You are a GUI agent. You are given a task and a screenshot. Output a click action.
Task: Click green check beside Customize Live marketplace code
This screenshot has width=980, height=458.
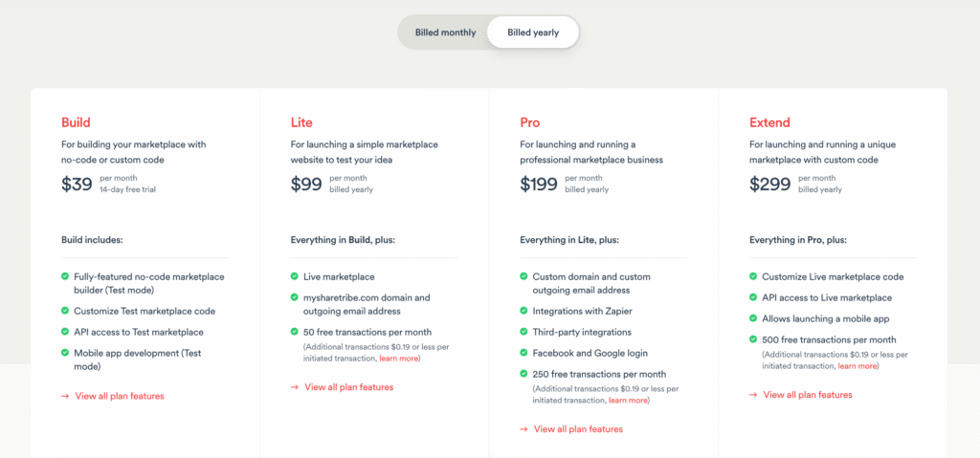pos(753,276)
